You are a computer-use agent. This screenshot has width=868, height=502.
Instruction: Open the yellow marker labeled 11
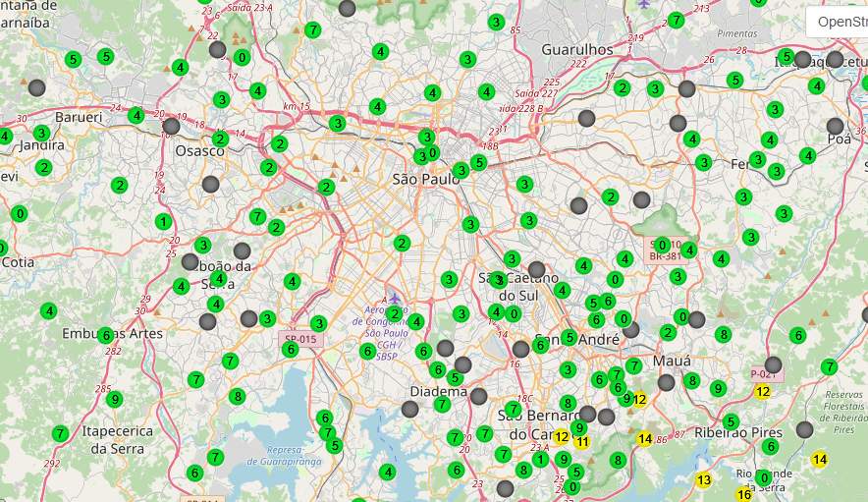(582, 442)
